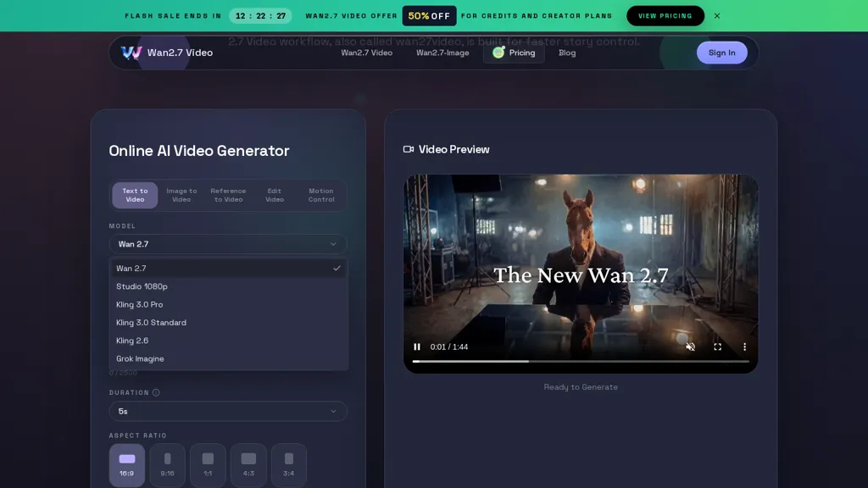
Task: Open the Duration dropdown showing 5s
Action: coord(228,411)
